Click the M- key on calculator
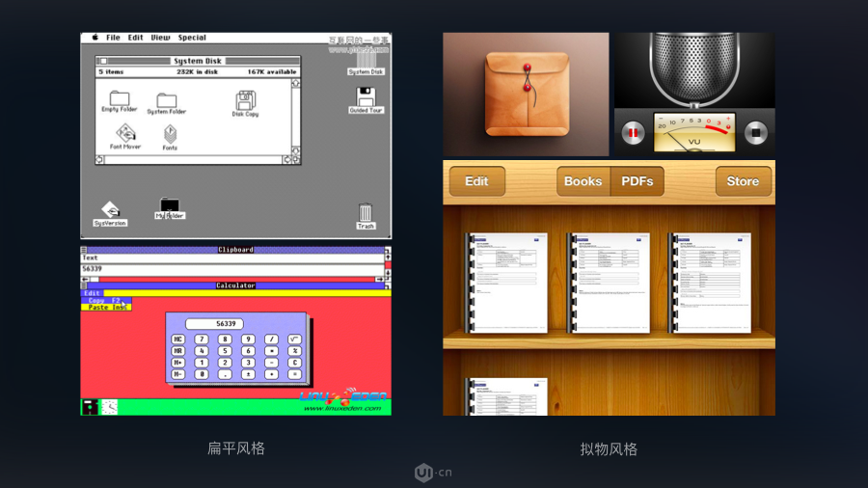This screenshot has height=488, width=868. [178, 374]
